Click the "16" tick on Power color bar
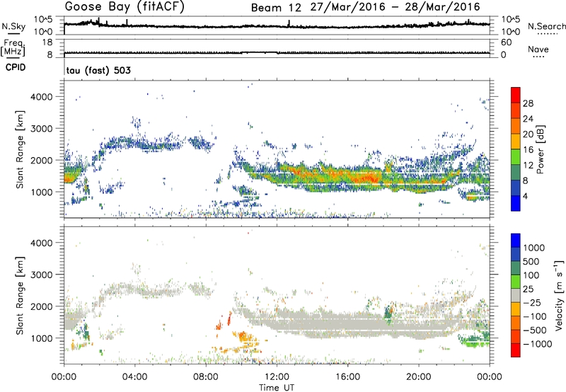This screenshot has height=392, width=566. point(528,150)
